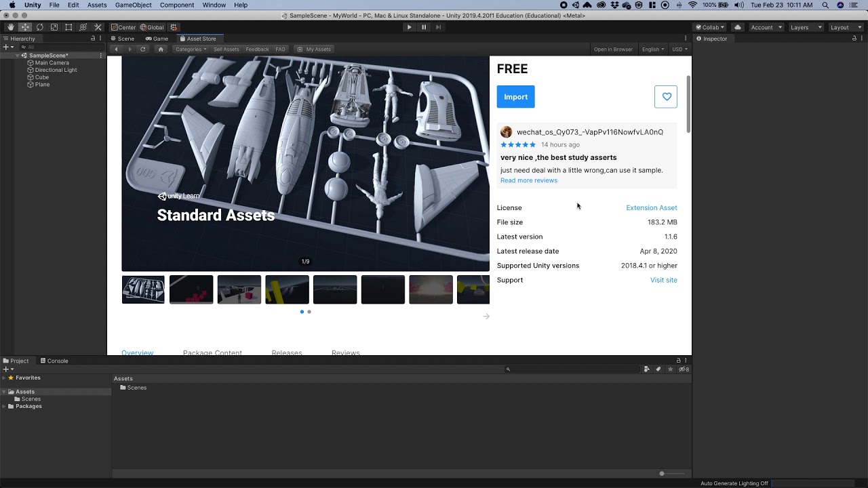
Task: Select second dot in thumbnail pager
Action: click(309, 312)
